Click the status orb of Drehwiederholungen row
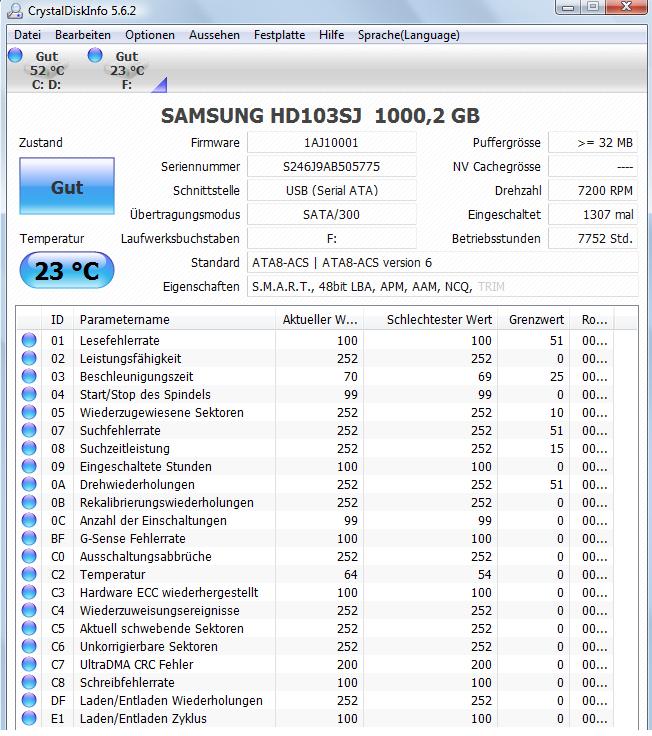 (29, 484)
